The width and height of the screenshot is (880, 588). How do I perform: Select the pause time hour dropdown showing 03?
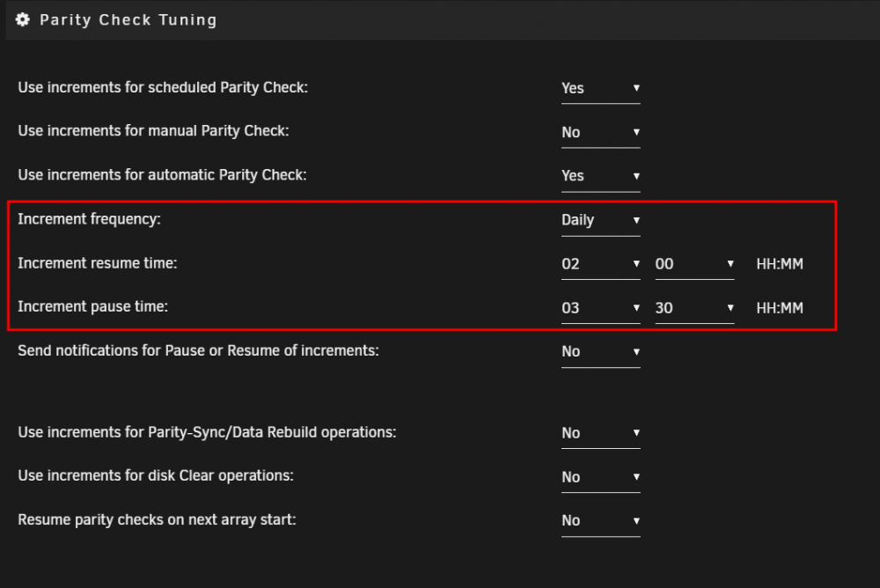coord(600,308)
